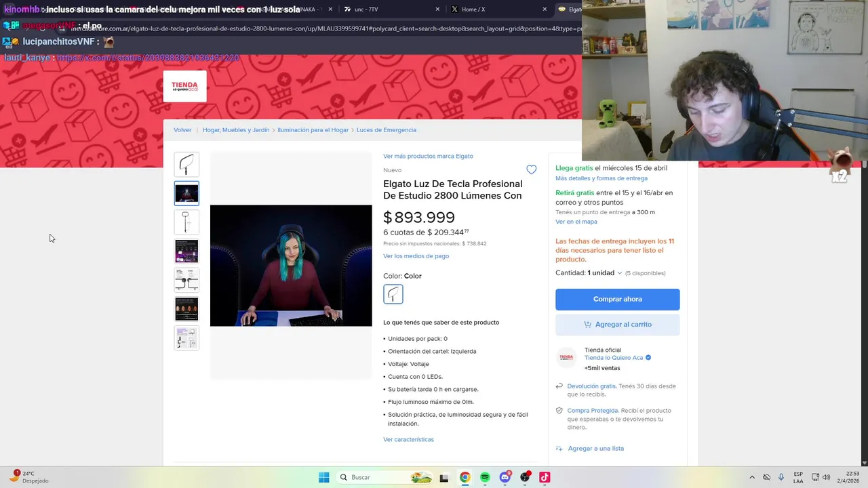Open Ver más productos marca Elgato link
The width and height of the screenshot is (868, 488).
point(428,156)
